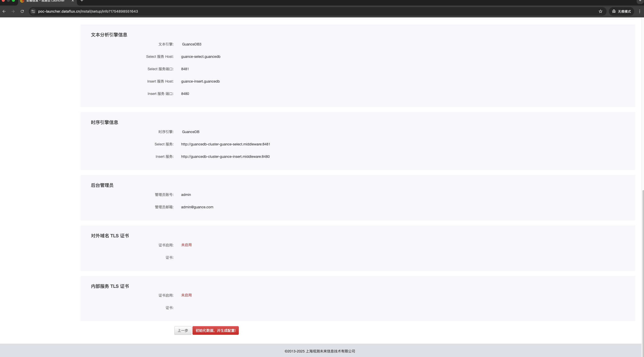644x357 pixels.
Task: Click the guance-insert.guancedb host value
Action: tap(200, 81)
